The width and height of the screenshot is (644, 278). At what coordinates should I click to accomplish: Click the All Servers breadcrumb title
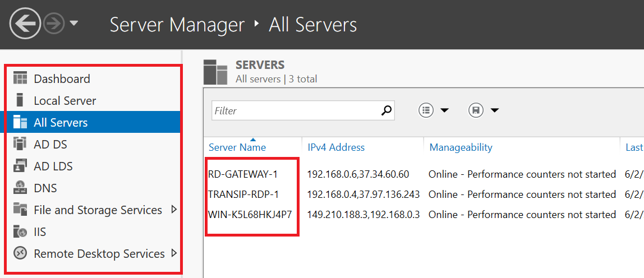312,25
